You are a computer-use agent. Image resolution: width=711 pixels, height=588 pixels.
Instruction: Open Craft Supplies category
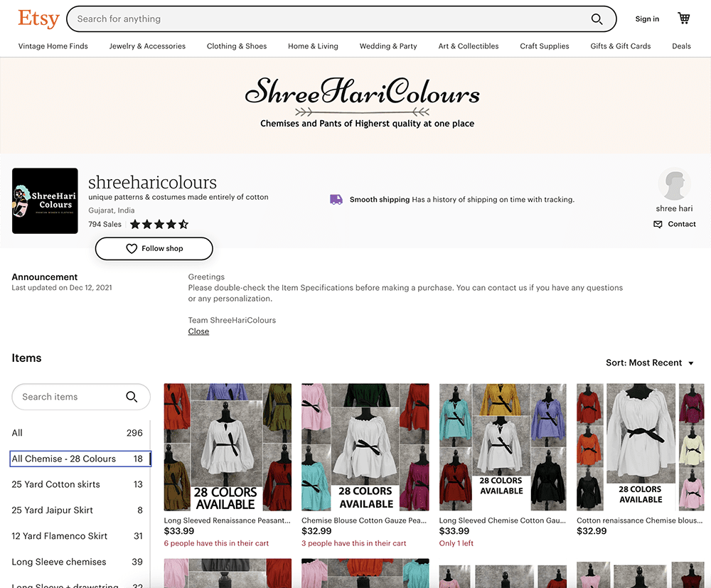coord(545,46)
